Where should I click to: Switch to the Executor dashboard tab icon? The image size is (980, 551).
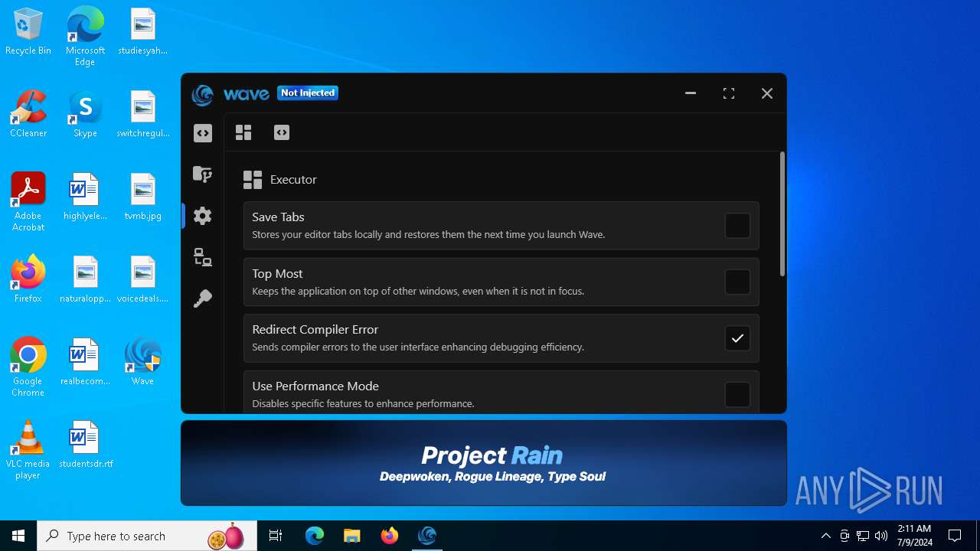coord(243,132)
